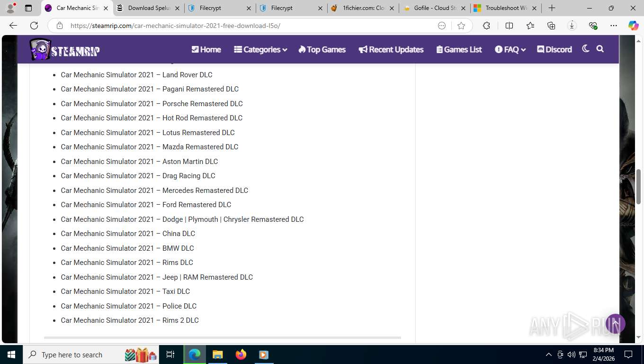Open the Extensions puzzle icon

pyautogui.click(x=486, y=26)
